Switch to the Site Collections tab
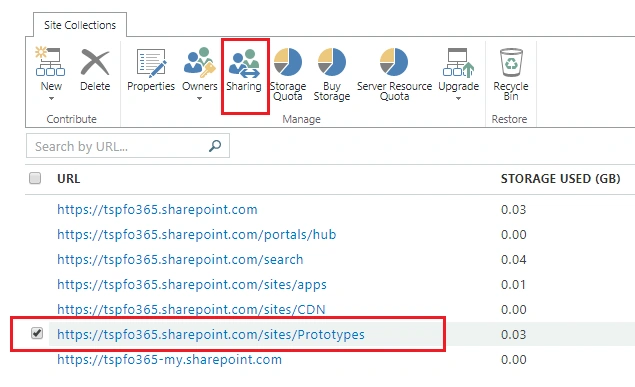Viewport: 635px width, 387px height. [80, 25]
